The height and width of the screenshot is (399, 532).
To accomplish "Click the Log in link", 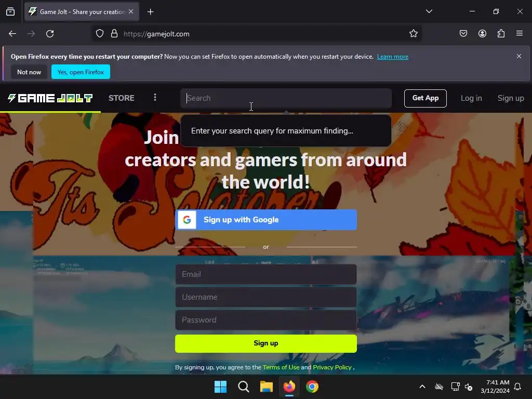I will click(471, 98).
